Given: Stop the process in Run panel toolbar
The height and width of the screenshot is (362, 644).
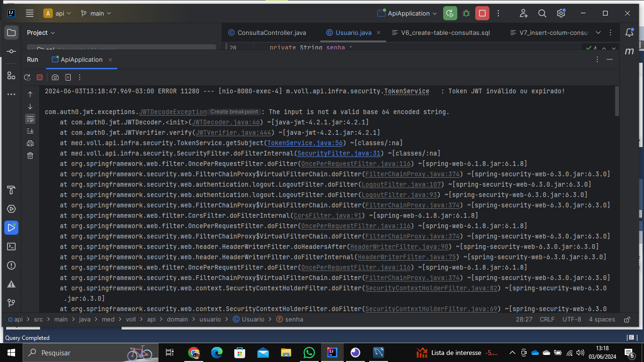Looking at the screenshot, I should click(x=40, y=77).
